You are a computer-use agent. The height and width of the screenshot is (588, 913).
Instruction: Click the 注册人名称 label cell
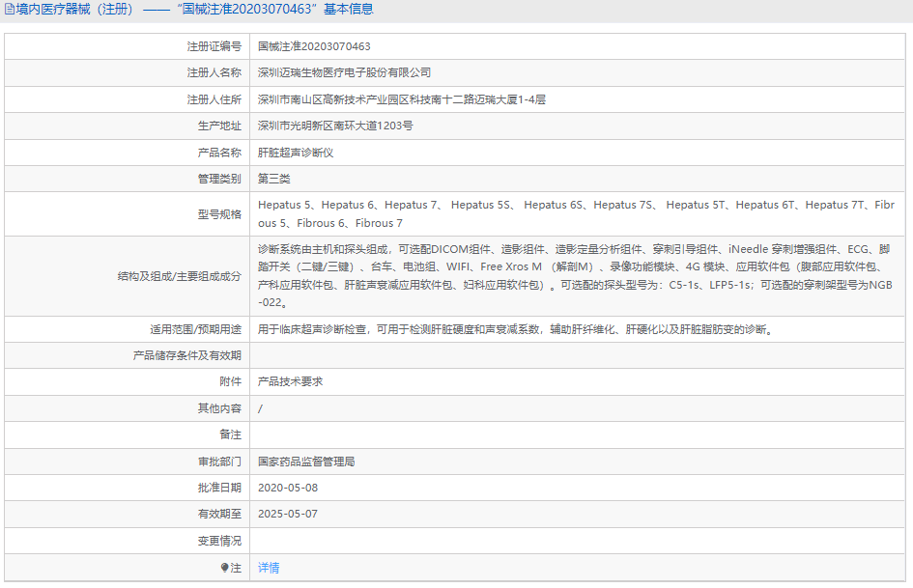[x=127, y=72]
